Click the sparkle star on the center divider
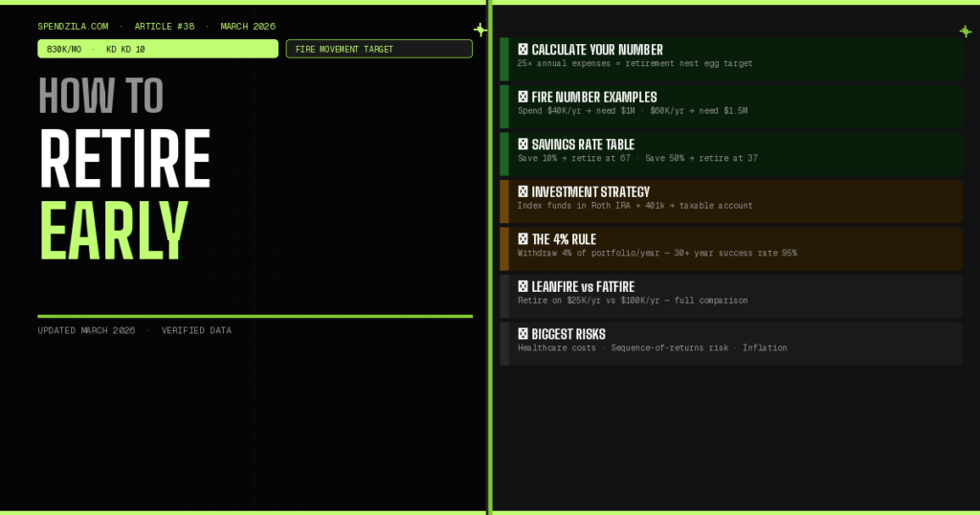980x515 pixels. pyautogui.click(x=480, y=30)
